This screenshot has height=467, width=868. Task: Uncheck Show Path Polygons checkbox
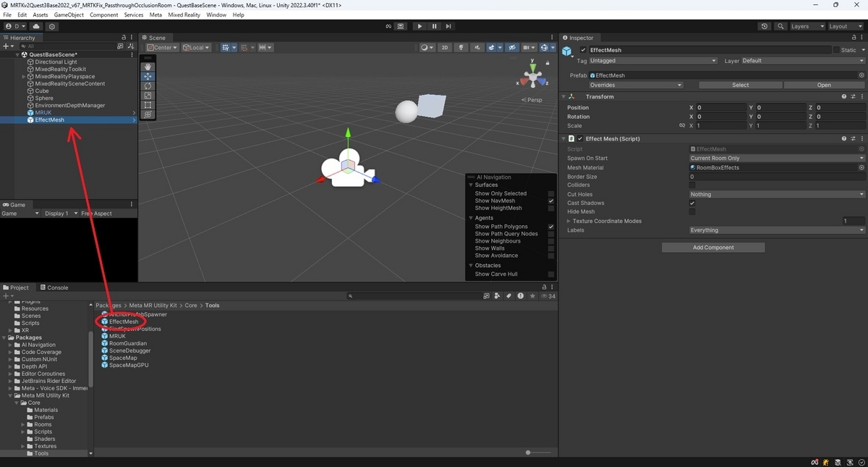[x=551, y=227]
